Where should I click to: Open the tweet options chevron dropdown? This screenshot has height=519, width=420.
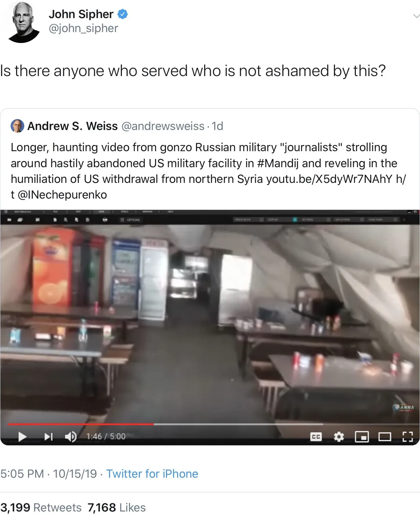pos(416,16)
